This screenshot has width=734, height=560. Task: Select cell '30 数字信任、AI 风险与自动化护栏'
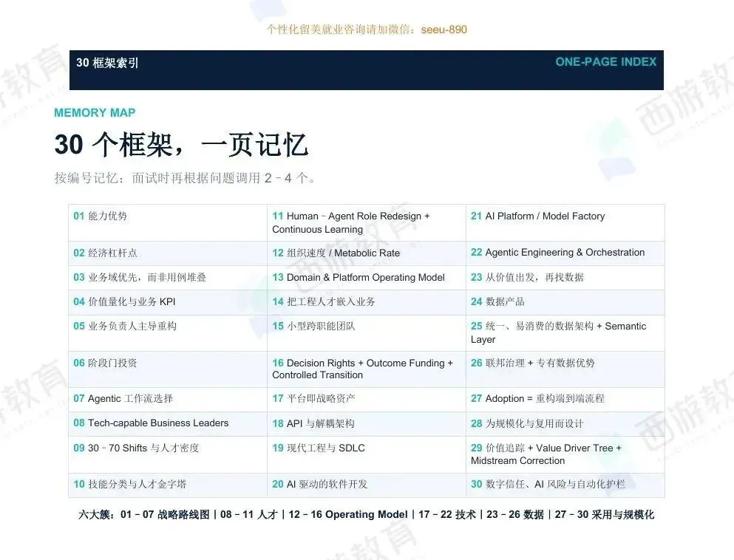pyautogui.click(x=565, y=485)
